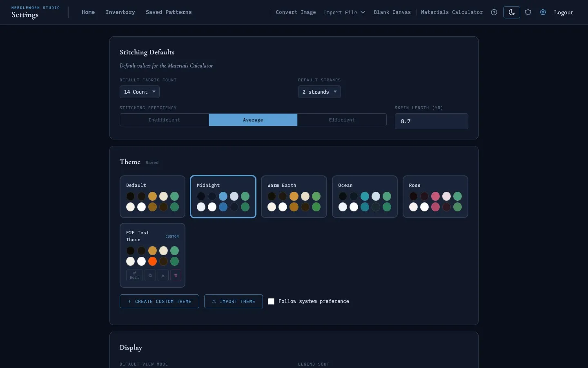Click the Create Custom Theme button

point(159,301)
